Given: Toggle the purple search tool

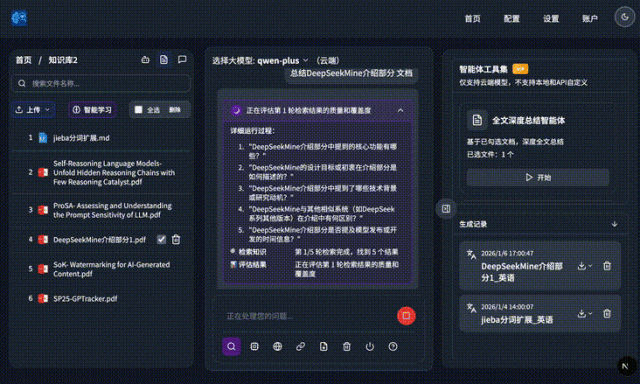Looking at the screenshot, I should point(231,346).
